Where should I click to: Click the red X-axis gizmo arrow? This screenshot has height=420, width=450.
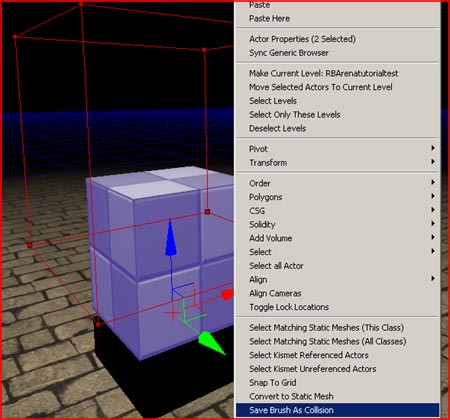(x=228, y=295)
